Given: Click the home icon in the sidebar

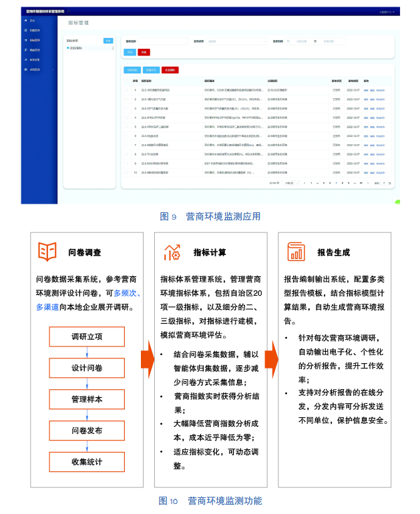Looking at the screenshot, I should pyautogui.click(x=25, y=21).
